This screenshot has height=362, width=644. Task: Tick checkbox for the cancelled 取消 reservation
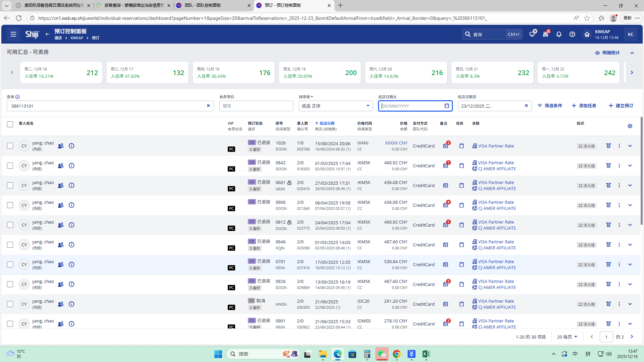10,304
